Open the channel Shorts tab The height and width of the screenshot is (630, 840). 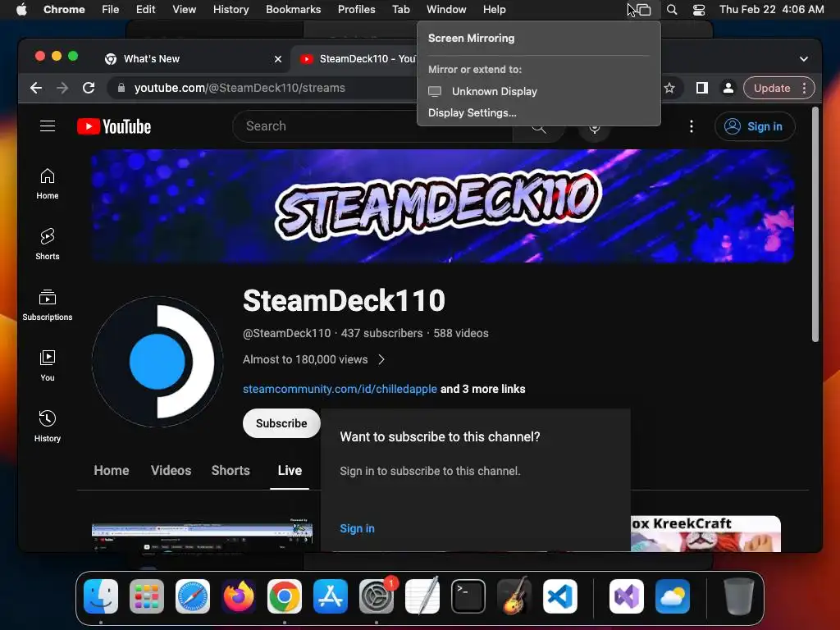pyautogui.click(x=231, y=470)
